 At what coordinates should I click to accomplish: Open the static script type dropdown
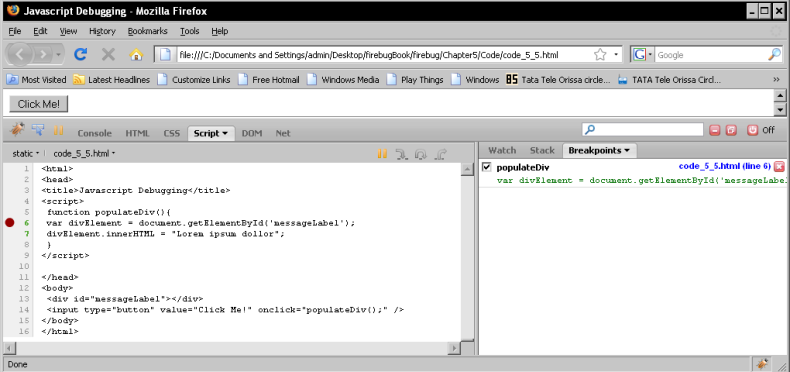click(26, 153)
